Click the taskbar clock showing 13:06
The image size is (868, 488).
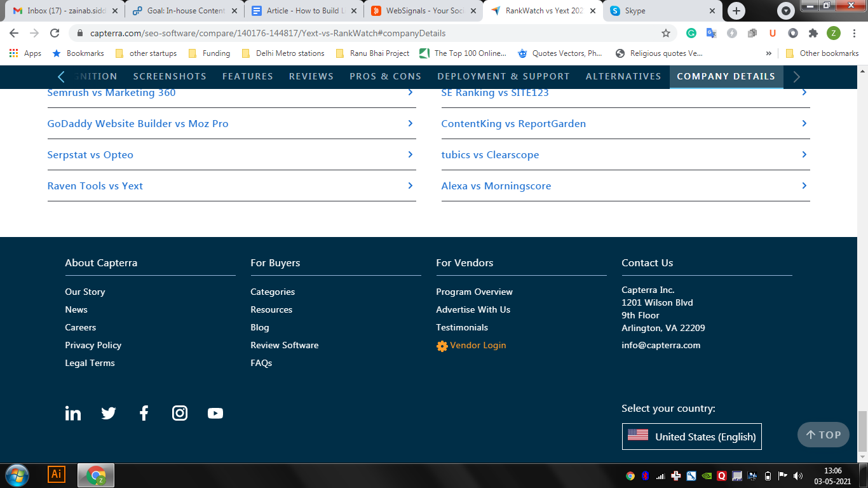[832, 471]
